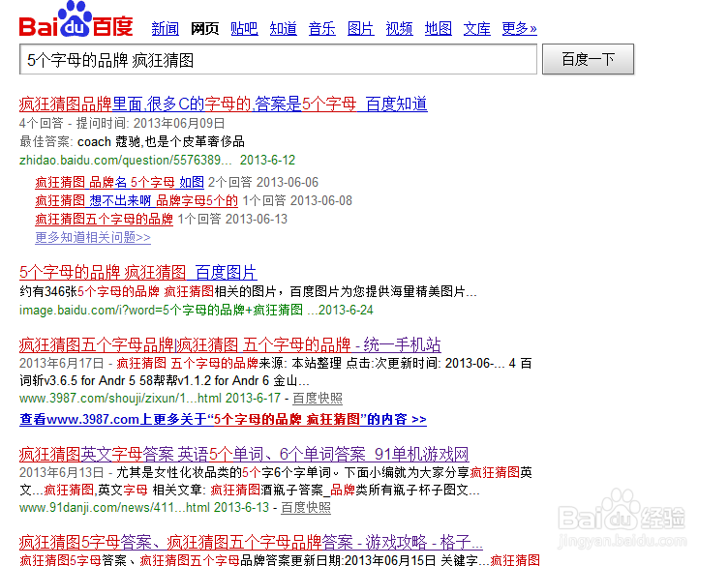Open result 疯狂猜图五个字母品牌 统一手机站
Viewport: 728px width, 566px height.
[229, 344]
